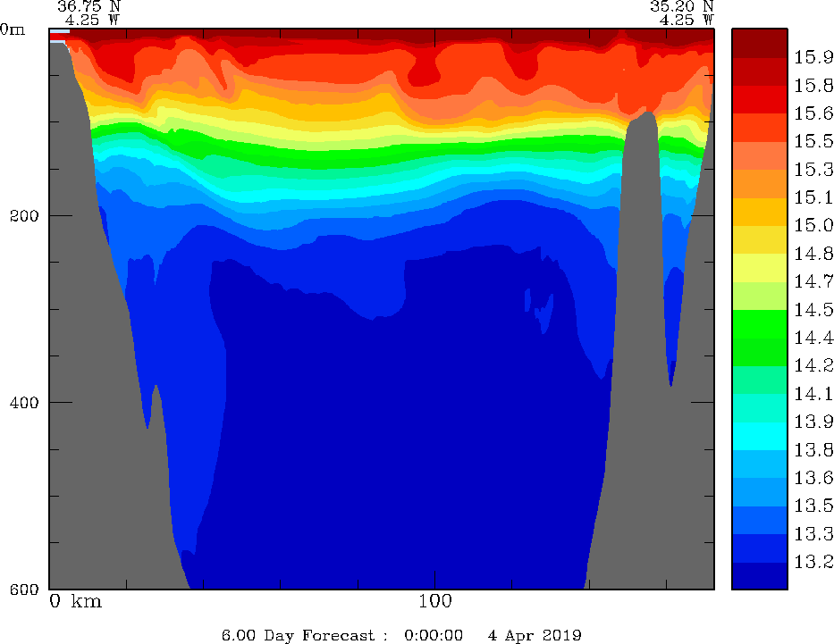
Task: Click the 14.4 color bar label
Action: point(813,338)
